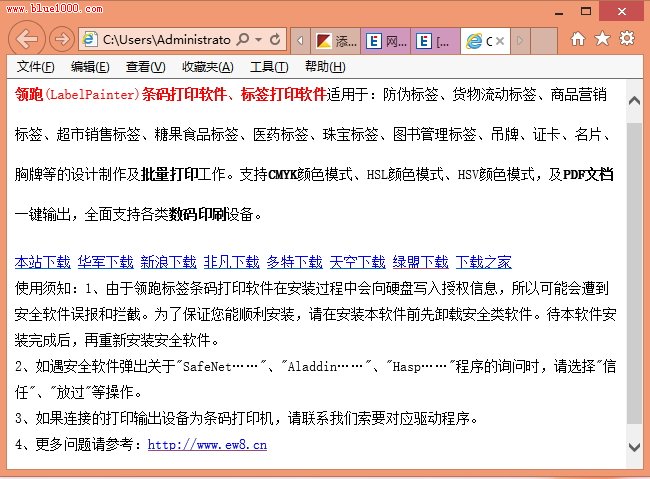Go back with the Back arrow button

point(27,39)
